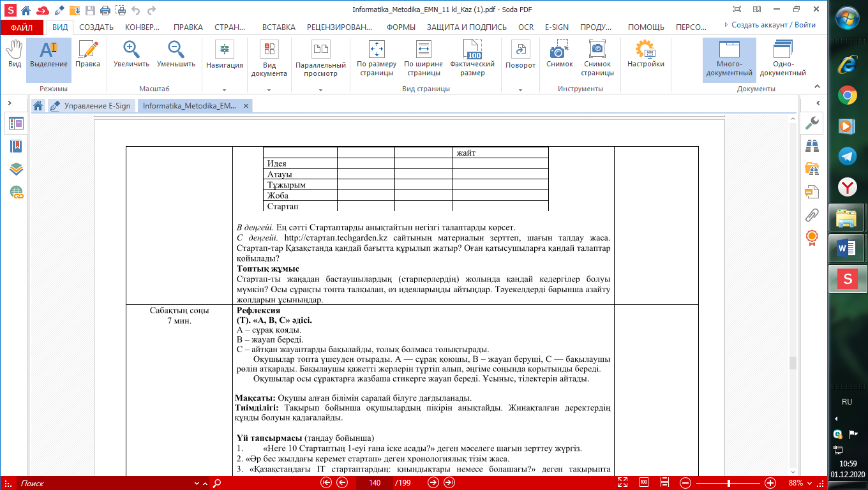Screen dimensions: 868x490
Task: Open the page thumbnails panel
Action: (16, 124)
